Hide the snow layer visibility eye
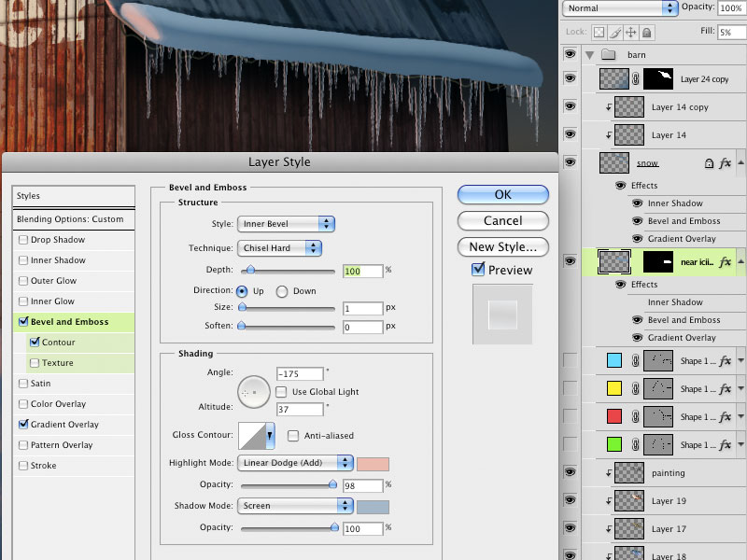The width and height of the screenshot is (747, 560). tap(570, 163)
